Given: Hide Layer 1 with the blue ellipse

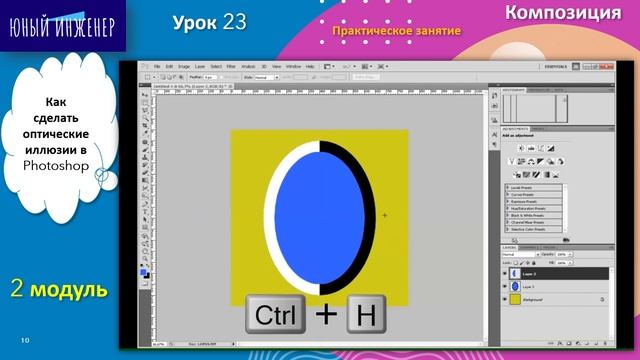Looking at the screenshot, I should click(505, 287).
